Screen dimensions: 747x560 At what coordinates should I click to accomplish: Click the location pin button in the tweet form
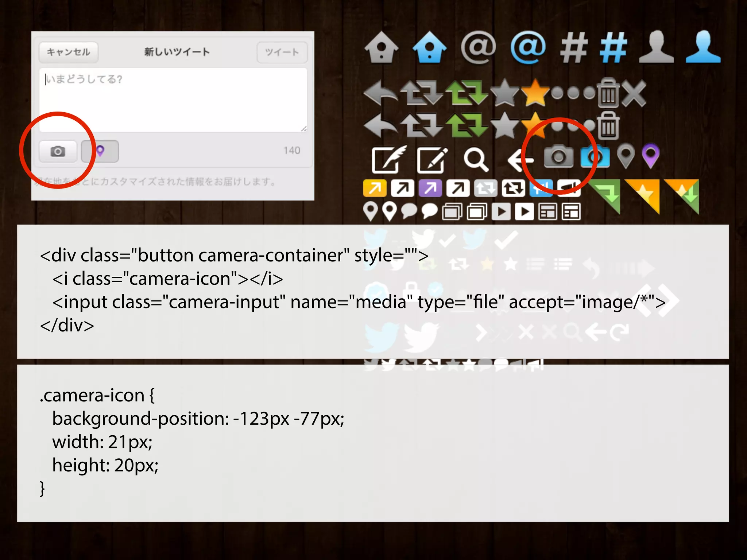coord(100,151)
